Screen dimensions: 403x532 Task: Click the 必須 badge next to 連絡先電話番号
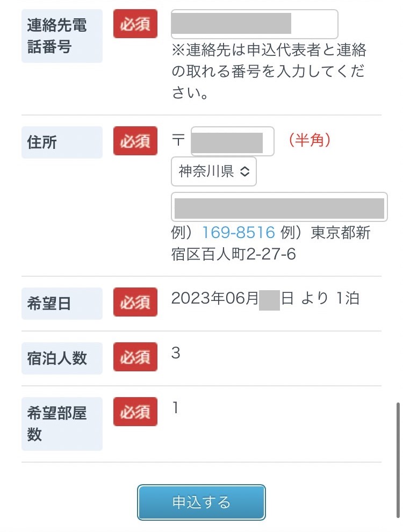135,24
